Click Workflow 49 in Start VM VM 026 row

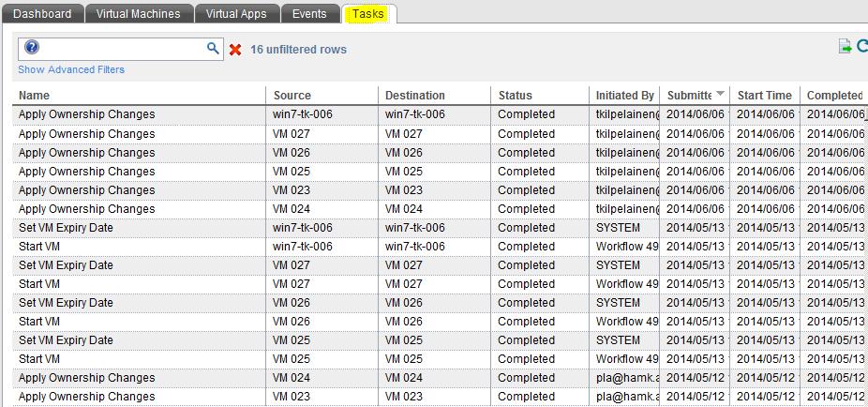pos(627,322)
